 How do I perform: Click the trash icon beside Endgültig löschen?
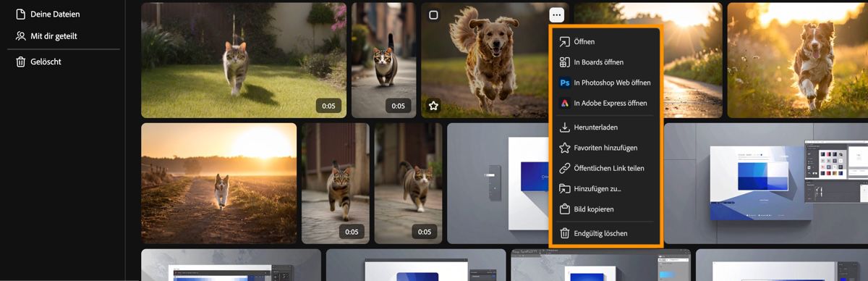(x=565, y=233)
